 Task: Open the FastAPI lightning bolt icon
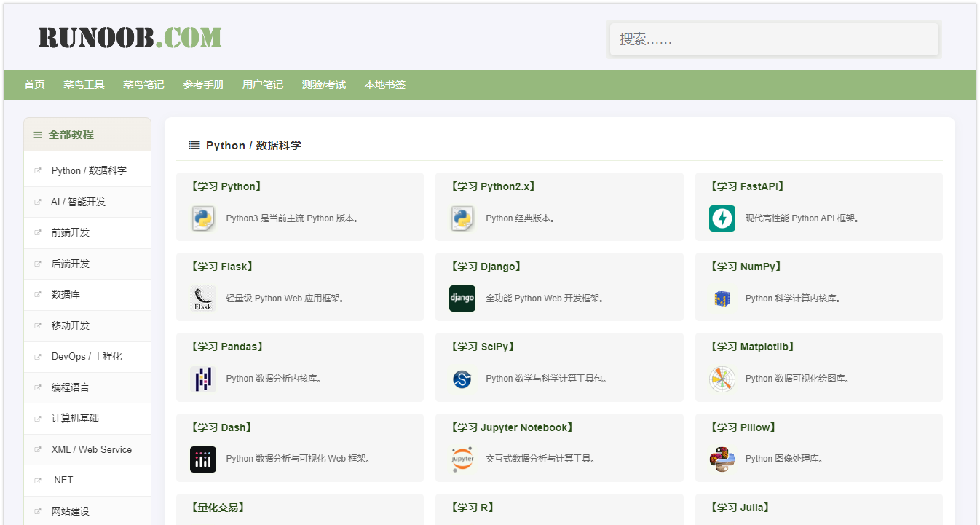722,218
